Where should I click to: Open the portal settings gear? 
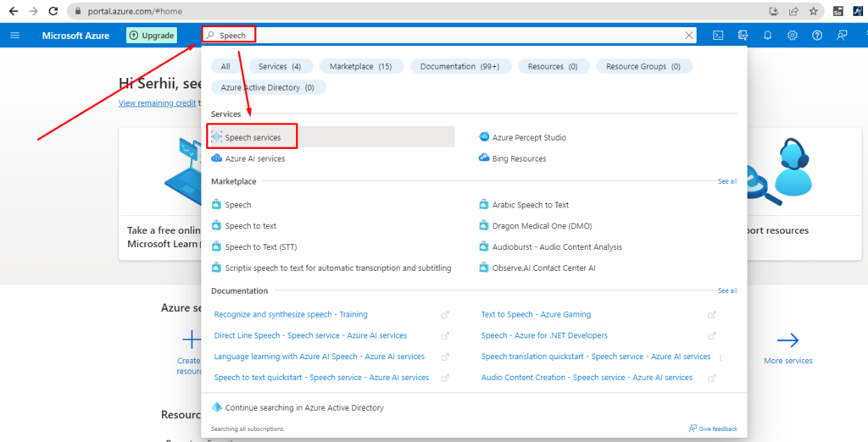click(793, 36)
